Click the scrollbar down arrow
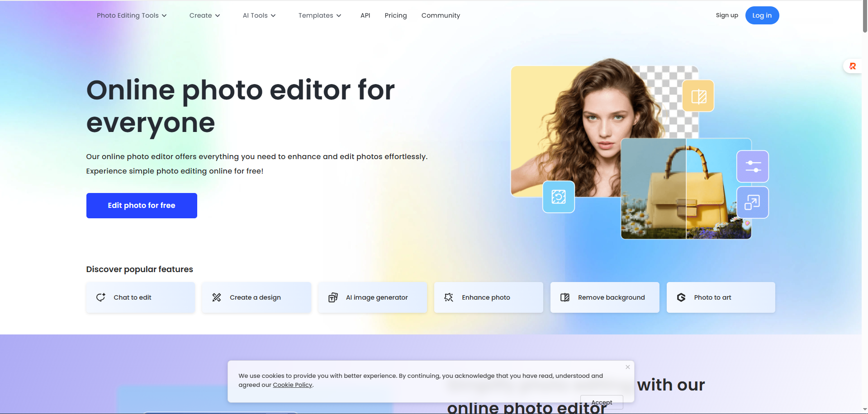Viewport: 868px width, 414px height. [865, 409]
